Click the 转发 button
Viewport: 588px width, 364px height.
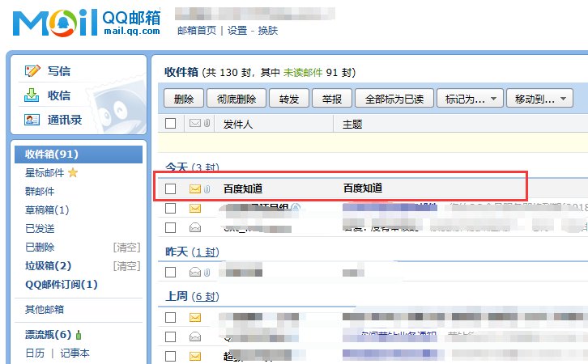pyautogui.click(x=289, y=99)
